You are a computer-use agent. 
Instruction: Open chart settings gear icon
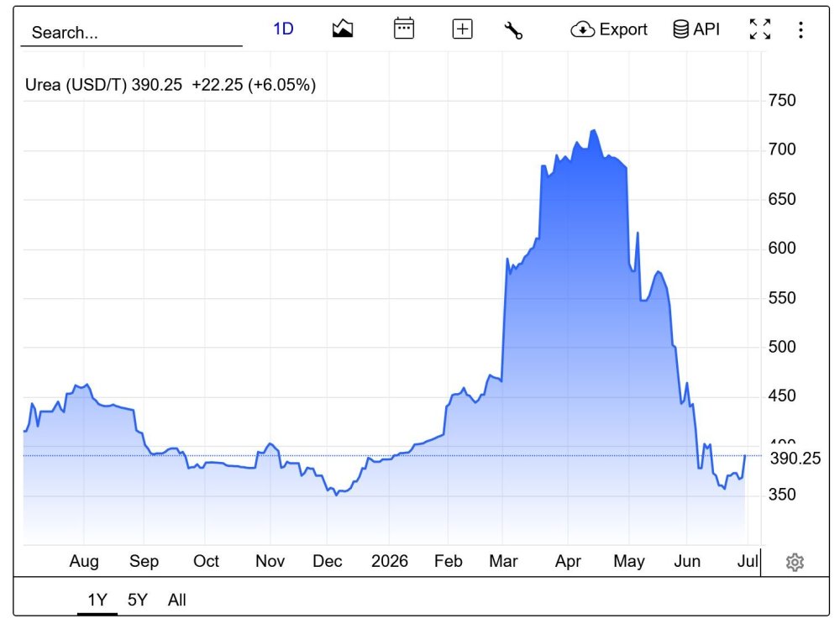click(795, 562)
